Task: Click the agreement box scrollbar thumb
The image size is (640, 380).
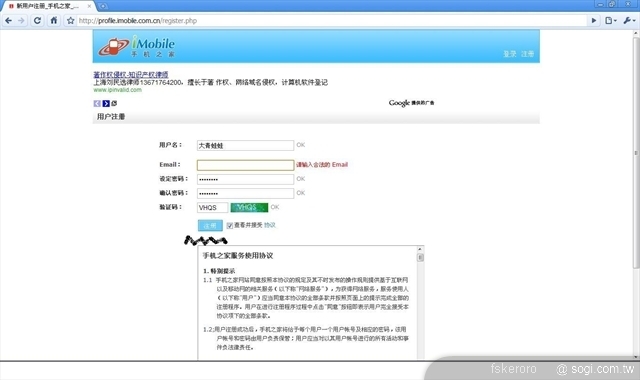Action: 420,257
